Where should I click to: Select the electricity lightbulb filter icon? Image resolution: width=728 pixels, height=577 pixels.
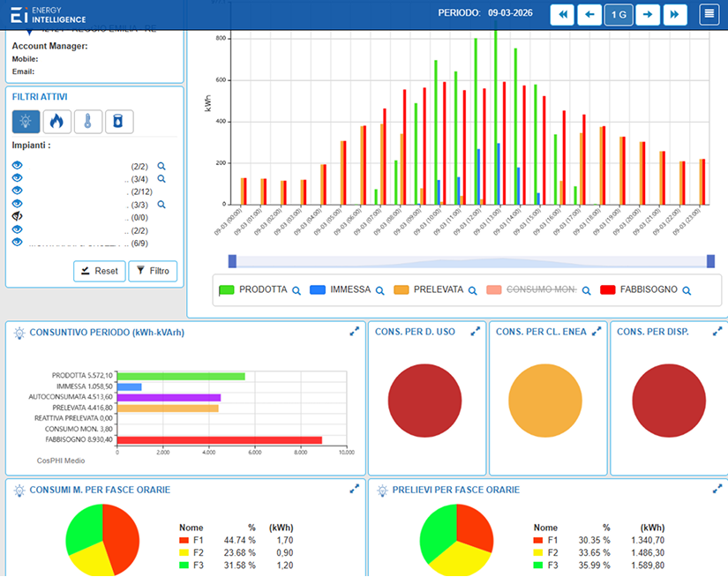(x=26, y=122)
